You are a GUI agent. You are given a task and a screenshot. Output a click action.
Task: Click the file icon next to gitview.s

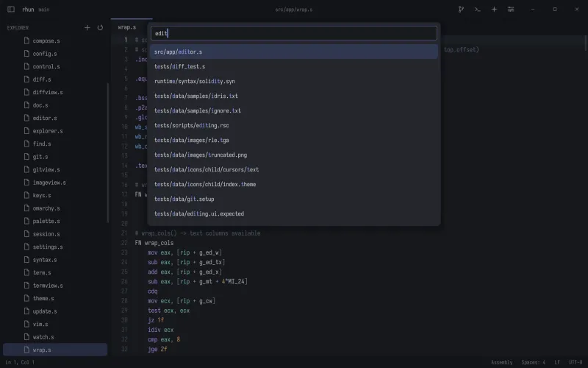(26, 169)
